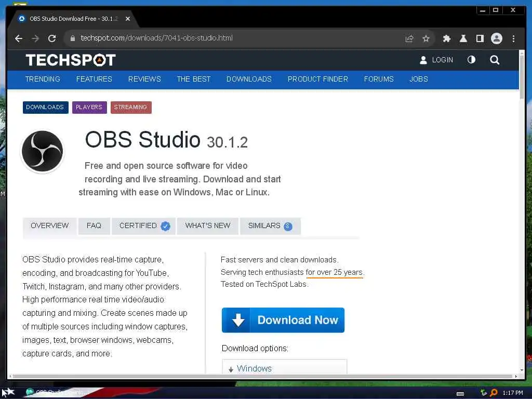Open the FEATURES menu item

(94, 79)
